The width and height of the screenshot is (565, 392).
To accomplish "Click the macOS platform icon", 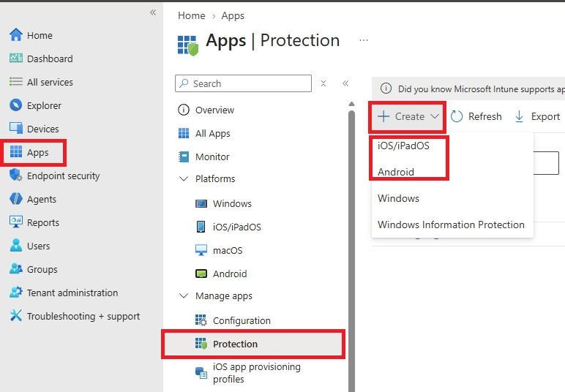I will click(201, 250).
